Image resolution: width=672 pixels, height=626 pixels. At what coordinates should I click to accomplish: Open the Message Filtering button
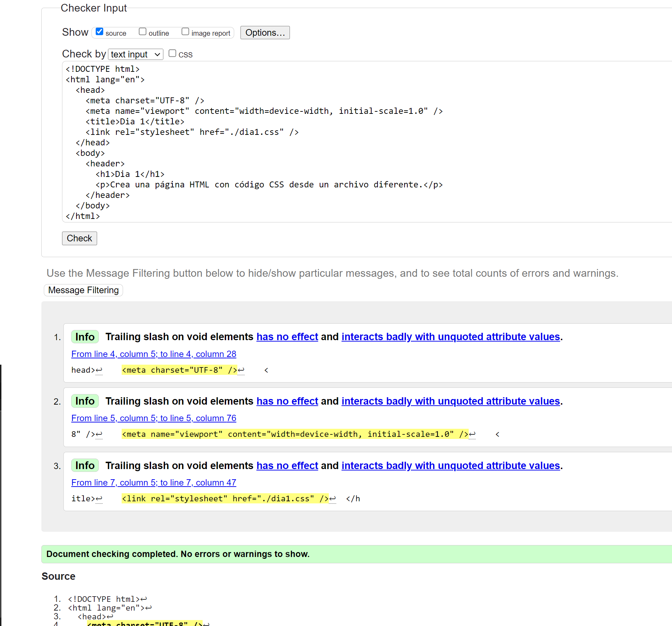click(x=83, y=290)
